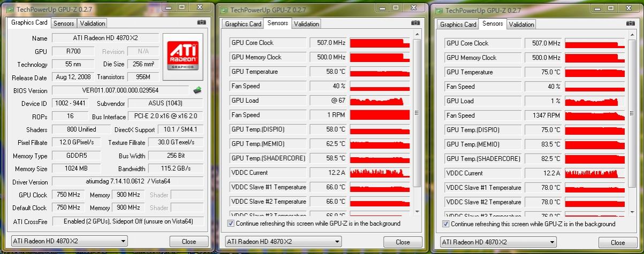
Task: Click the Close button in the Graphics Card window
Action: (189, 241)
